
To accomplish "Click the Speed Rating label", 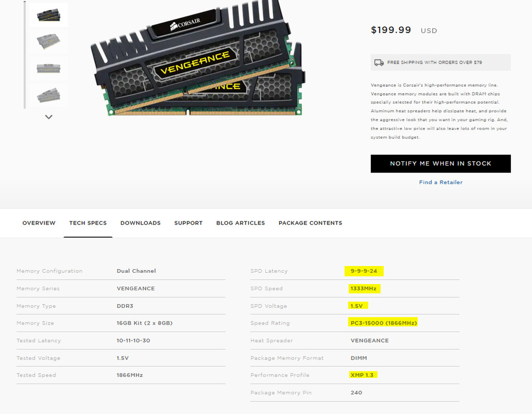I will 270,323.
